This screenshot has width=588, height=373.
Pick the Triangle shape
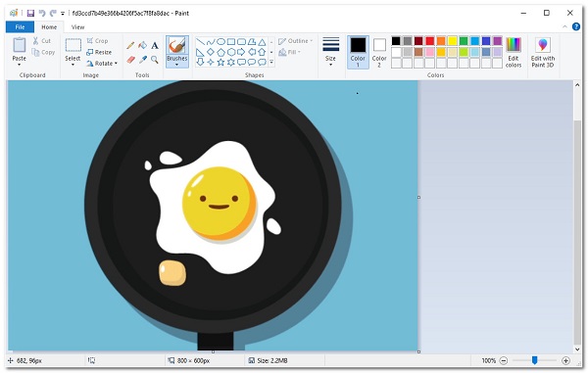(x=262, y=42)
